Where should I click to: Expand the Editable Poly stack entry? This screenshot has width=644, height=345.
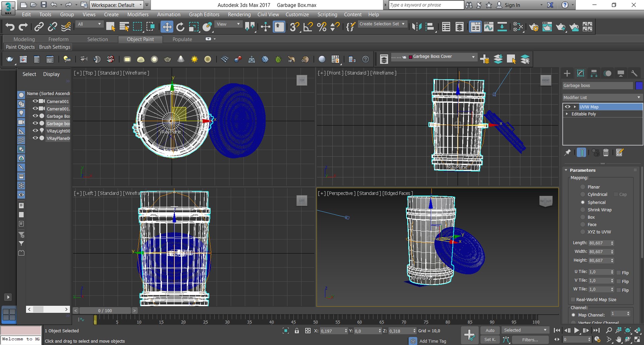click(567, 114)
